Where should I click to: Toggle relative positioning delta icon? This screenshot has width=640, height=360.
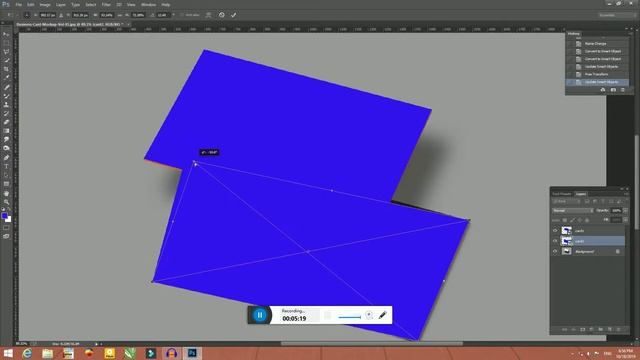tap(61, 15)
